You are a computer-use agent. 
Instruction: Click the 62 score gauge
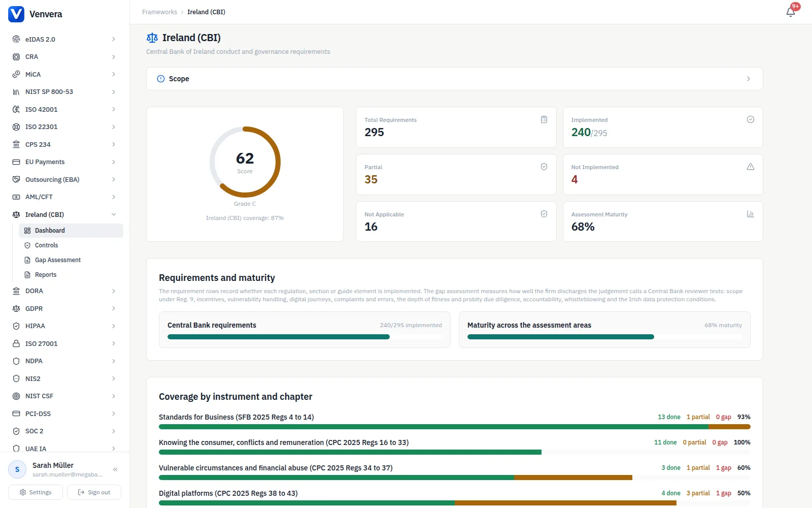245,162
